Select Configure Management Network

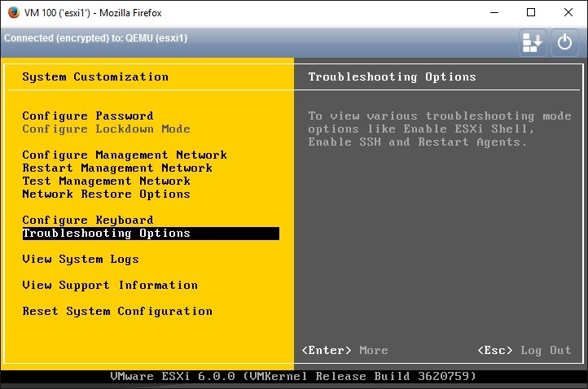point(125,155)
